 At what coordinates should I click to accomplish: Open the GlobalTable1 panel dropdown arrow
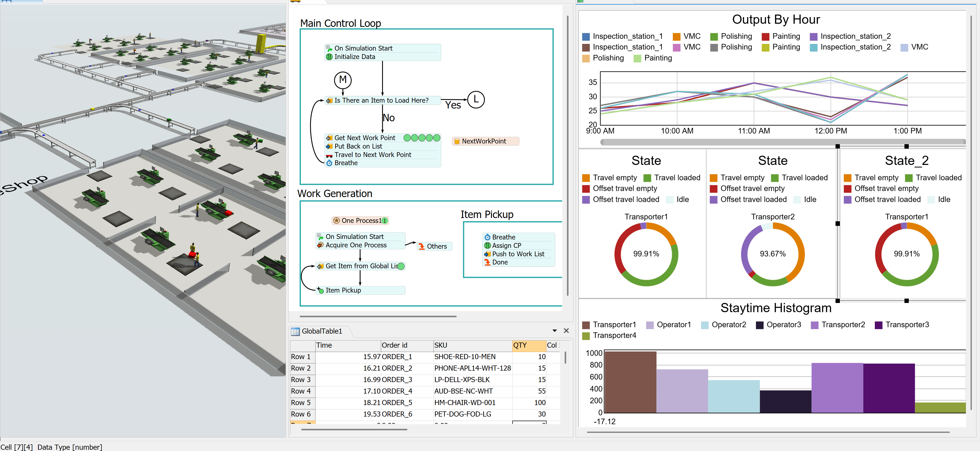pos(554,331)
